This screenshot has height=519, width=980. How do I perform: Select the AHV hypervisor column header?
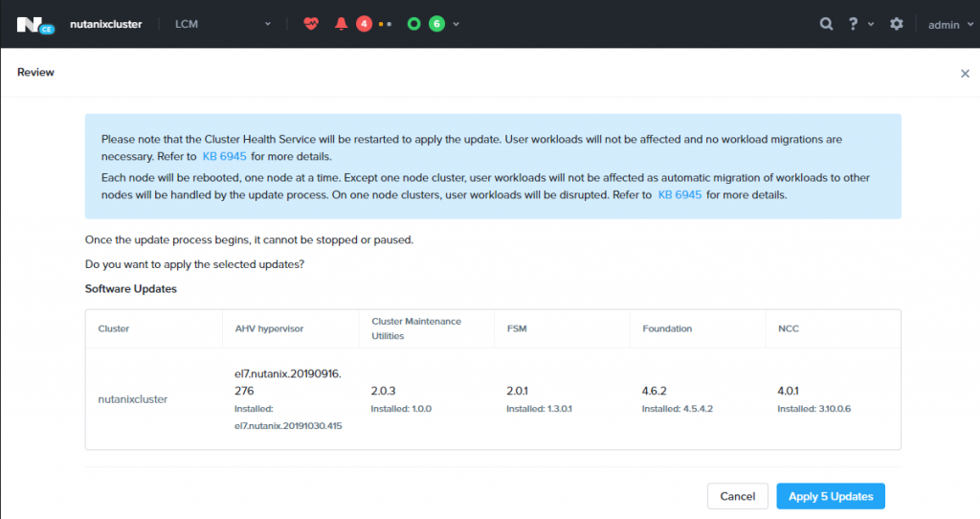(269, 328)
